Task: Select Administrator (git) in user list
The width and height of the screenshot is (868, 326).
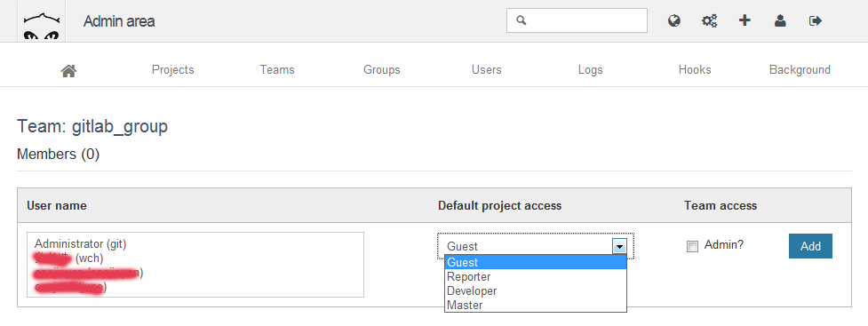Action: click(81, 243)
